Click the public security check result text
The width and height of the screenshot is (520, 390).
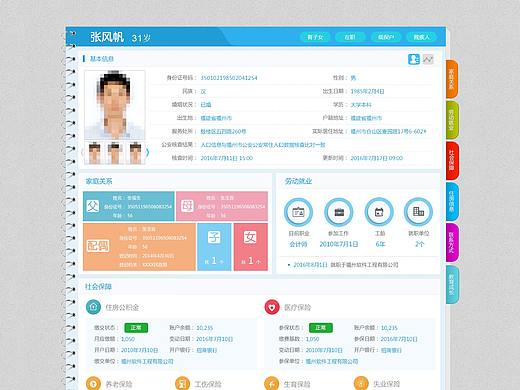pyautogui.click(x=263, y=145)
